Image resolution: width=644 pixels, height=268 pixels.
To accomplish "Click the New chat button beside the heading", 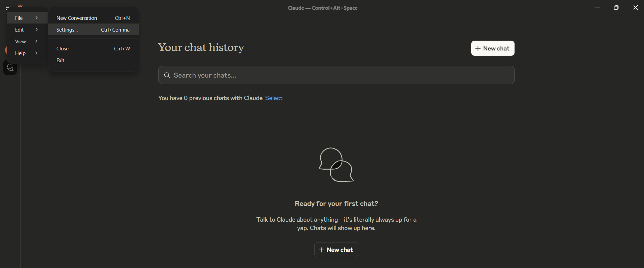I will tap(493, 48).
